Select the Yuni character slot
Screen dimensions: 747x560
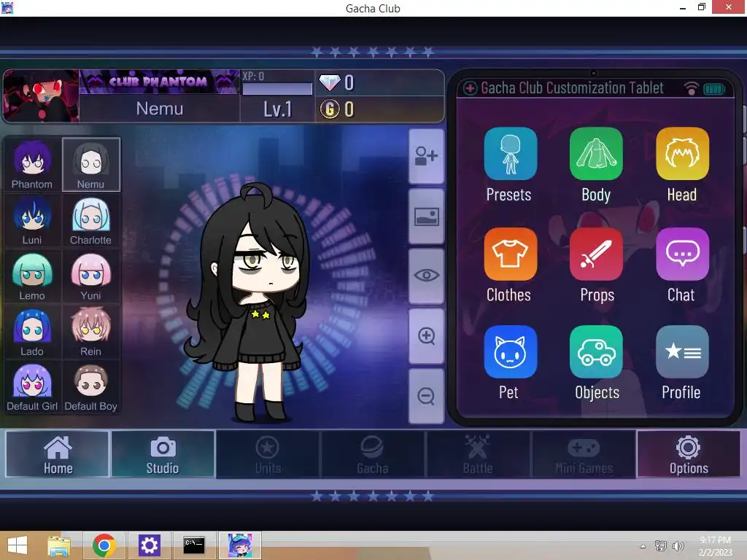(91, 276)
